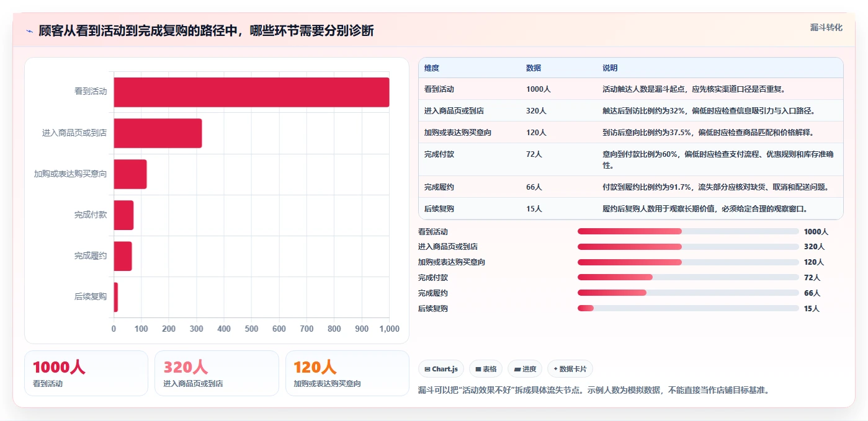
Task: Click the 320人 cell in the table
Action: pyautogui.click(x=537, y=111)
